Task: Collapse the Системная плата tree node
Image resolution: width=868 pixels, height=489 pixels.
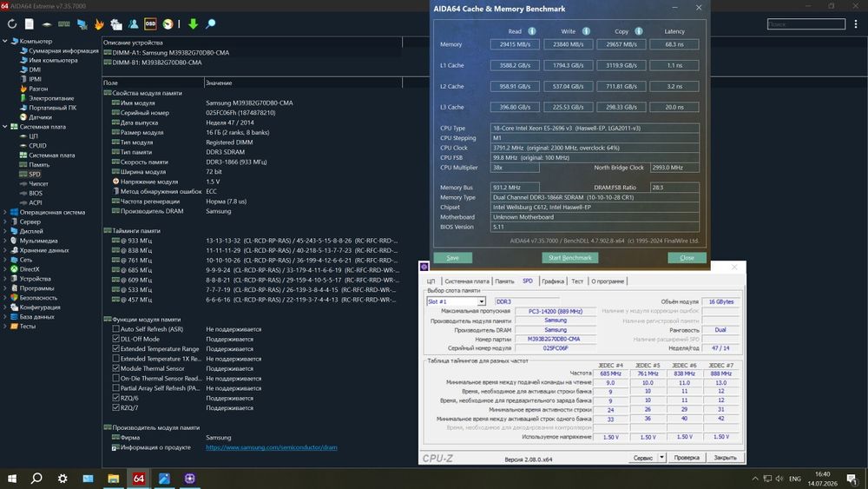Action: coord(5,126)
